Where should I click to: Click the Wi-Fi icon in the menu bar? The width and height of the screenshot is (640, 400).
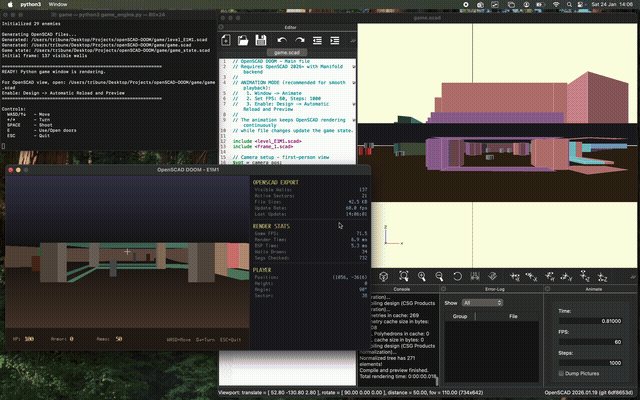pyautogui.click(x=556, y=4)
